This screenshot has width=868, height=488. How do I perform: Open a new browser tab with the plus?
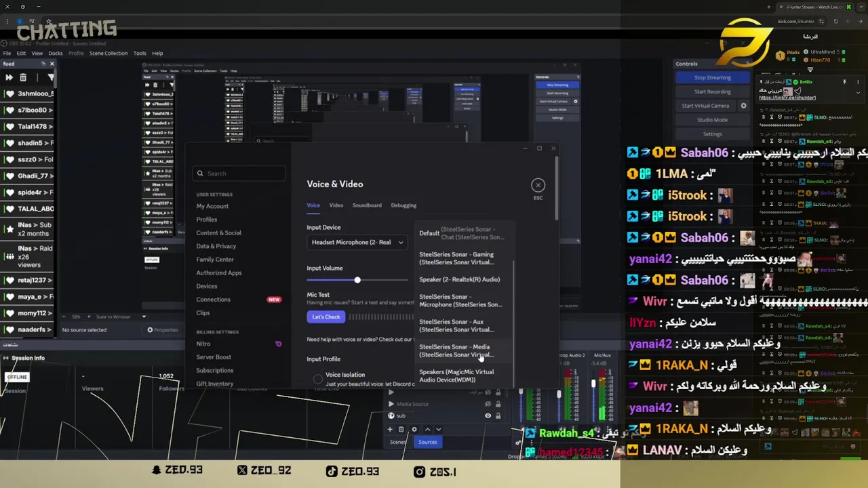point(769,7)
